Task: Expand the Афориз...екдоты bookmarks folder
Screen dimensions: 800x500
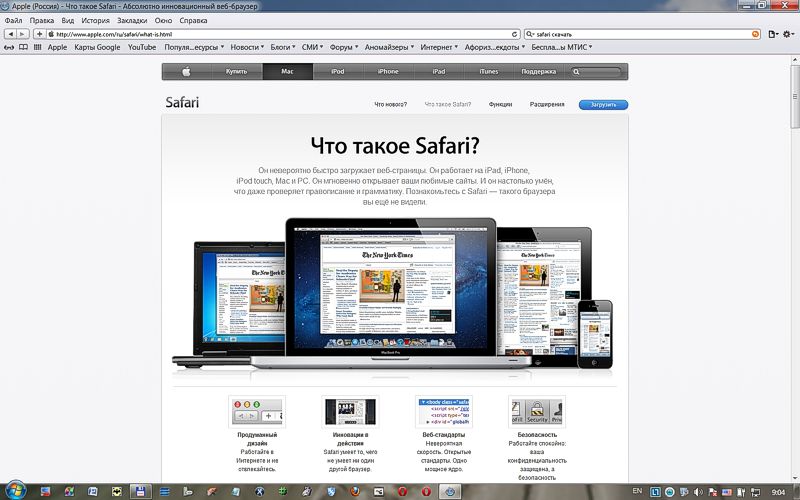Action: pyautogui.click(x=494, y=47)
